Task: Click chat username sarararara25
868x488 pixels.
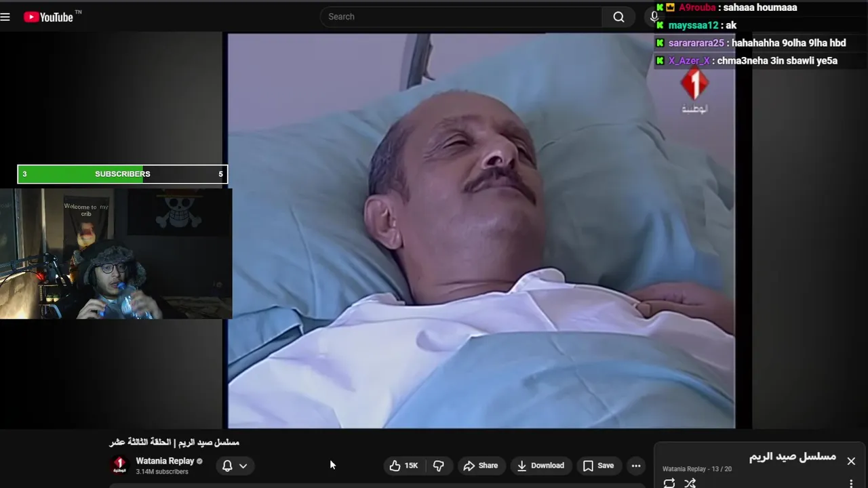Action: (696, 43)
